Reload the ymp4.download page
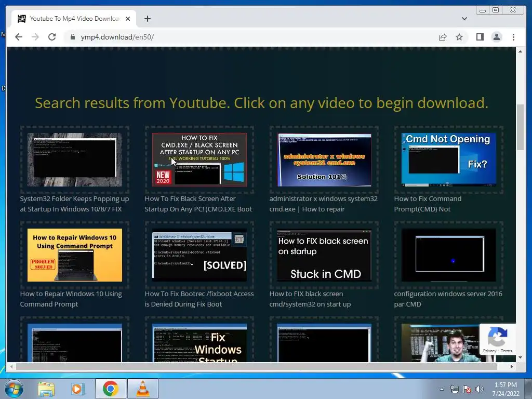 click(x=52, y=37)
